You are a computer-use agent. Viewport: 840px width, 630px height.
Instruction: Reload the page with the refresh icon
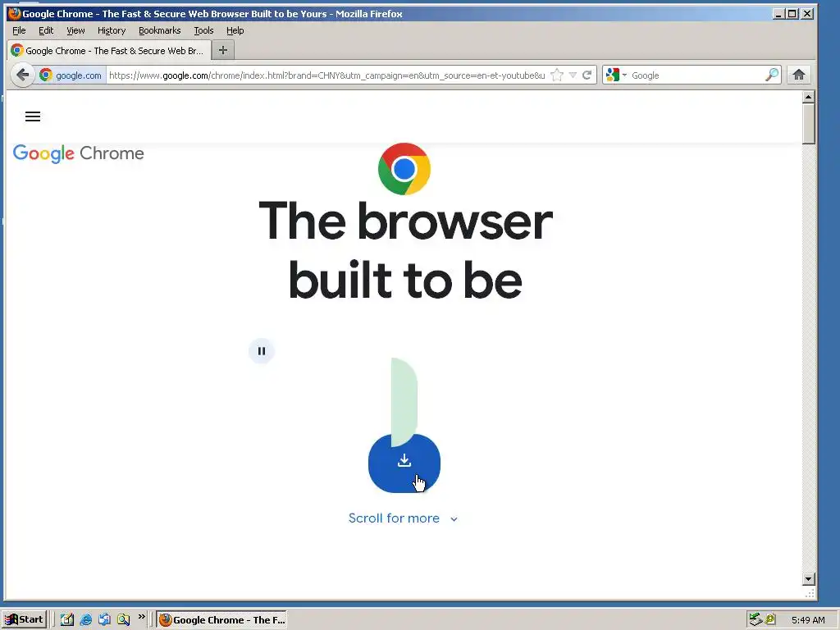[x=587, y=75]
